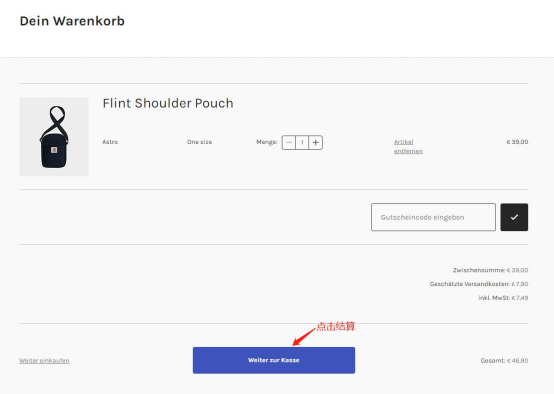The image size is (554, 394).
Task: Decrease quantity with the minus button
Action: [289, 142]
